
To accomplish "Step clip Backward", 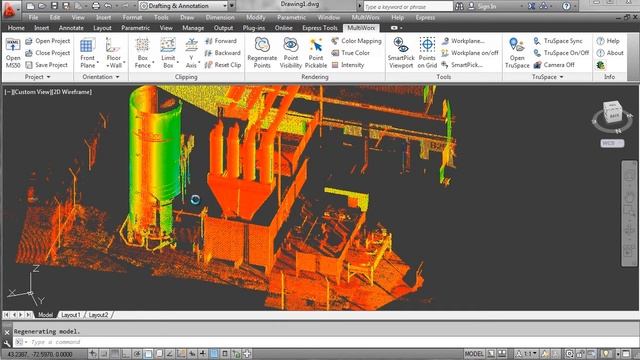I will pyautogui.click(x=222, y=53).
